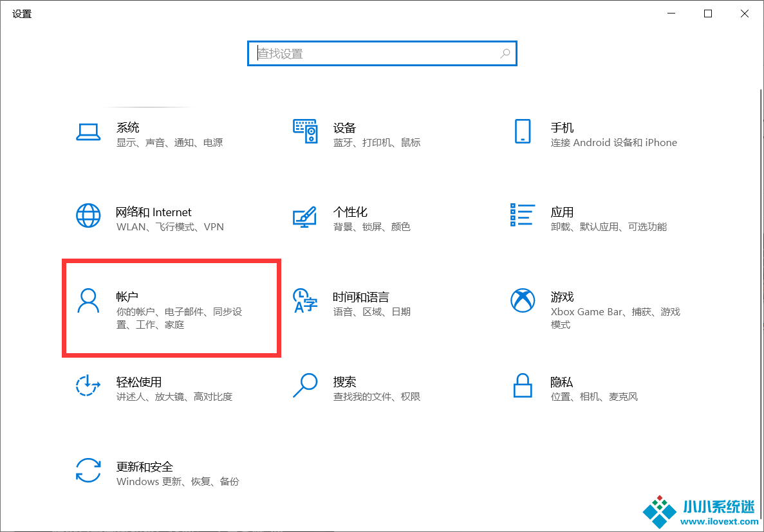The width and height of the screenshot is (764, 532).
Task: Click the text Windows 更新、恢复、备份
Action: point(178,481)
